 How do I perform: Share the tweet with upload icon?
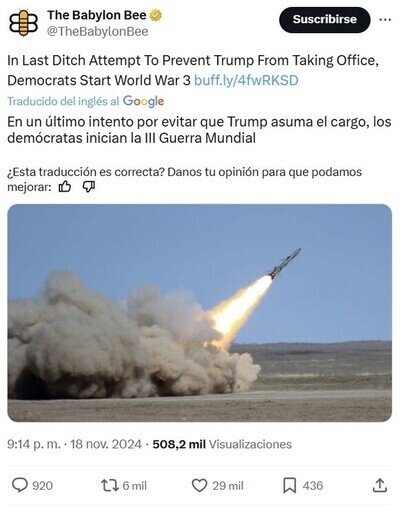pos(380,485)
